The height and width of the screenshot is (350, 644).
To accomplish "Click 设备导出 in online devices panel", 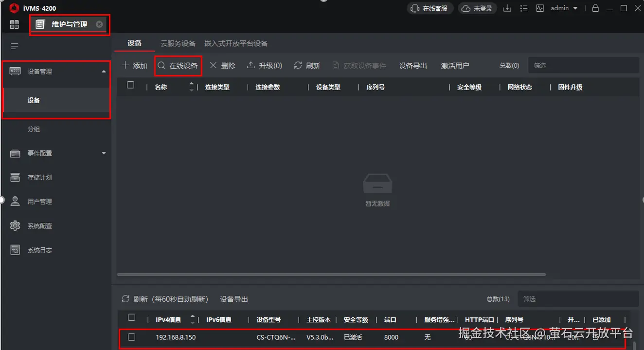I will (234, 299).
